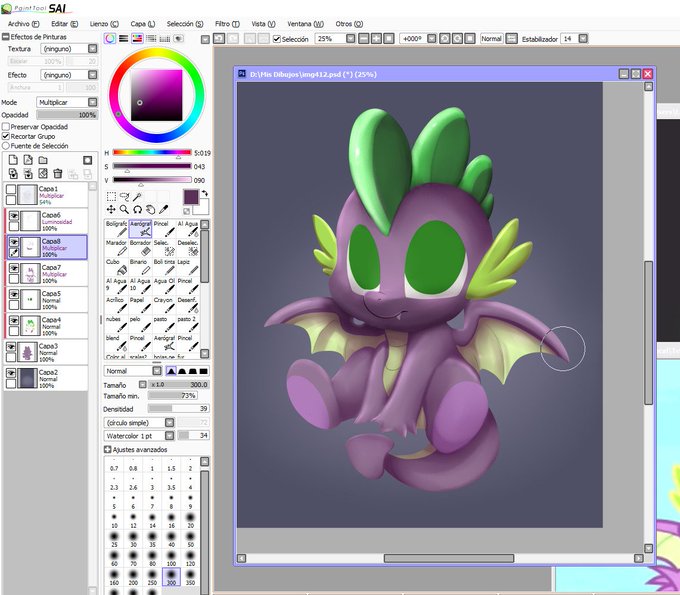
Task: Hide the Capa5 layer
Action: click(14, 294)
